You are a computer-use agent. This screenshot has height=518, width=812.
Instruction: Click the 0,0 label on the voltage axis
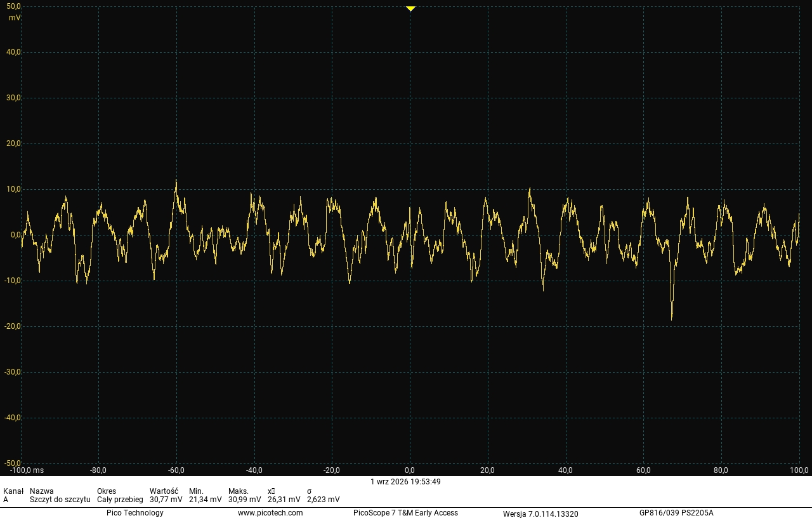(16, 235)
